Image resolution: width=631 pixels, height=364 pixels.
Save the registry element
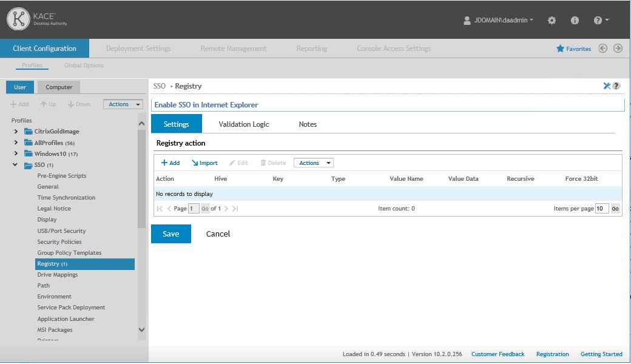click(x=171, y=234)
